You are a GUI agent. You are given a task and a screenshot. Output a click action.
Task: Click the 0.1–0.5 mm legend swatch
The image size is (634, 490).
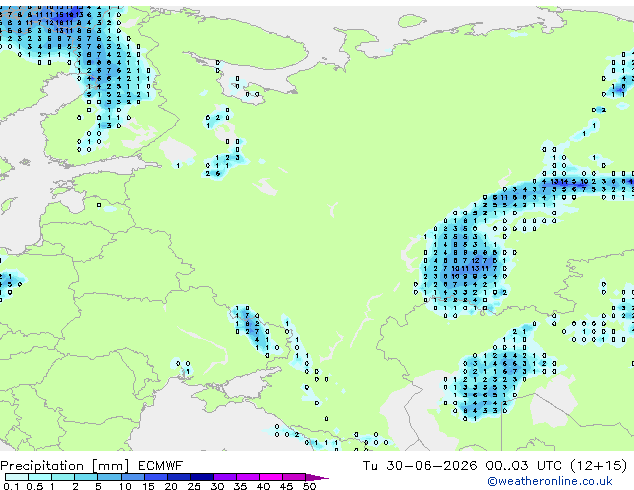pyautogui.click(x=17, y=477)
